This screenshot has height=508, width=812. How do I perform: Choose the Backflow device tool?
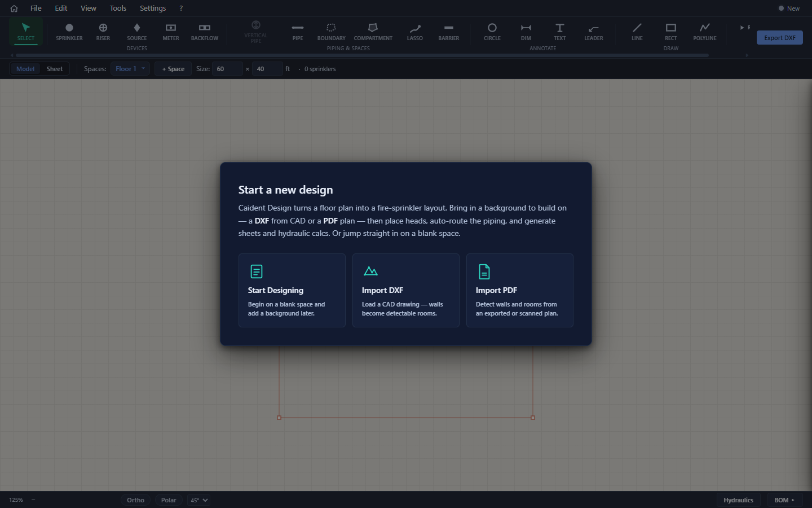point(205,32)
